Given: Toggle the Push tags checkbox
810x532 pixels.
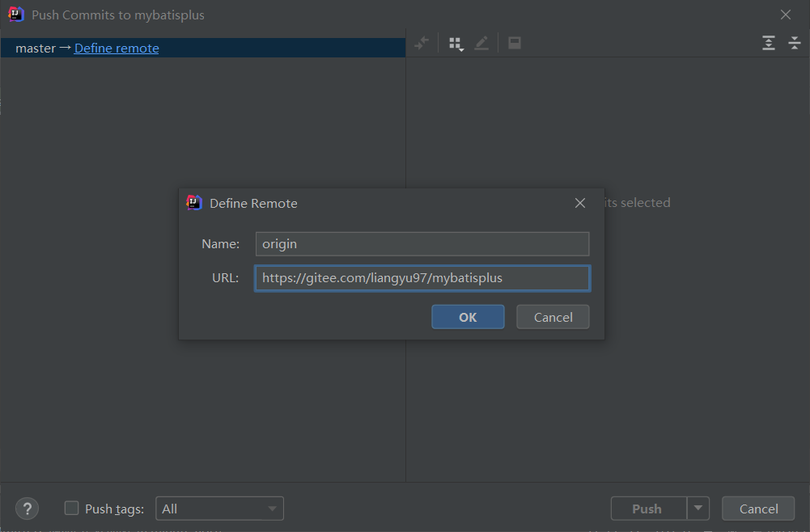Looking at the screenshot, I should pyautogui.click(x=71, y=509).
